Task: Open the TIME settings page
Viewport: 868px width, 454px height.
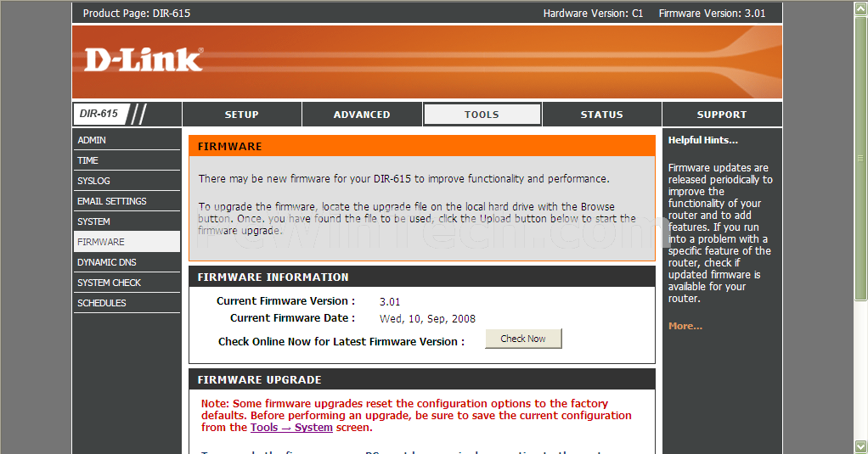Action: pos(127,160)
